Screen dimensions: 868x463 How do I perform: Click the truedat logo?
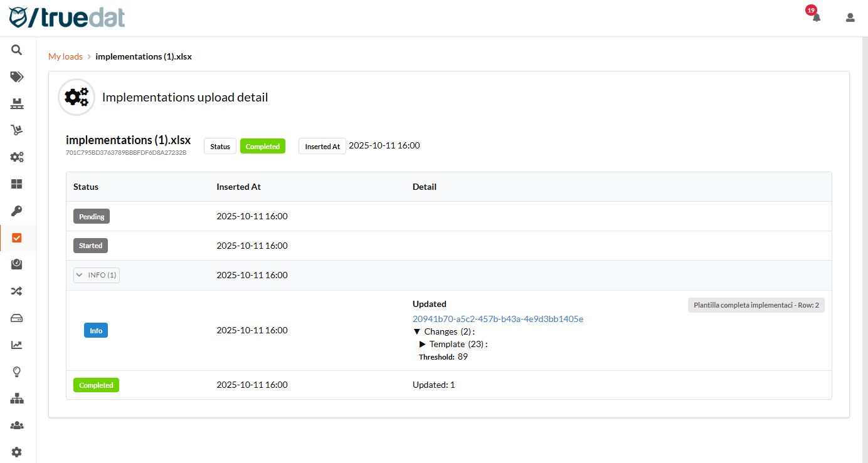point(67,17)
